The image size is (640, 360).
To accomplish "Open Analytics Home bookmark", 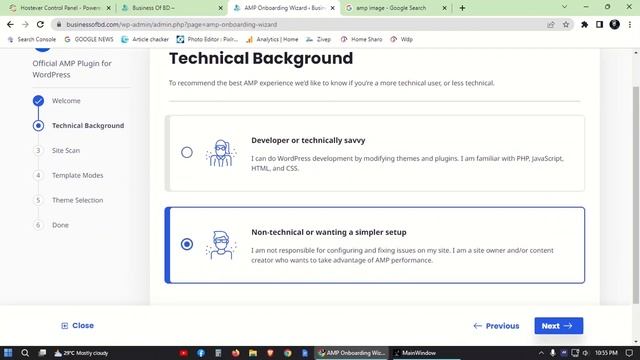I will click(272, 40).
